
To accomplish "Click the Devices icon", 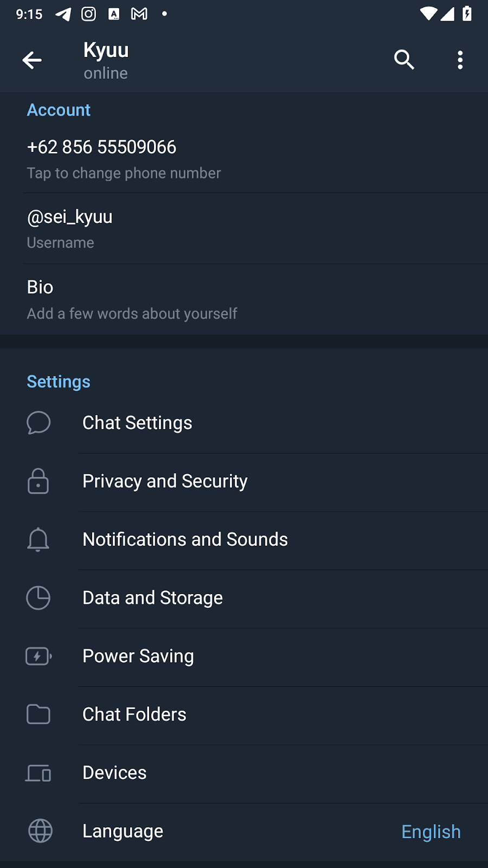I will pos(38,773).
